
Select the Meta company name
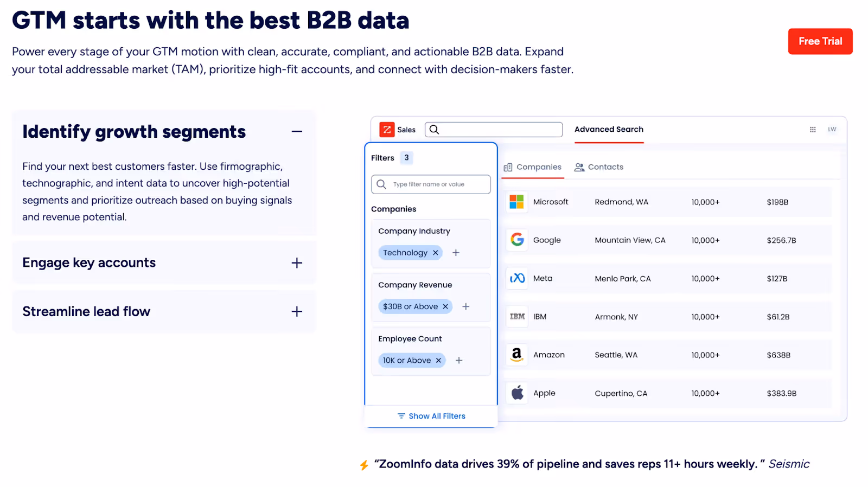click(x=542, y=278)
